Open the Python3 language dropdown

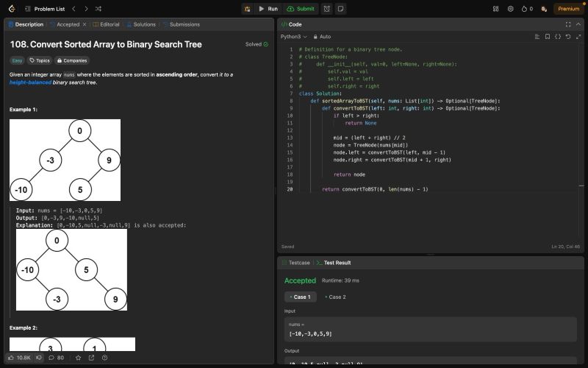pyautogui.click(x=293, y=36)
